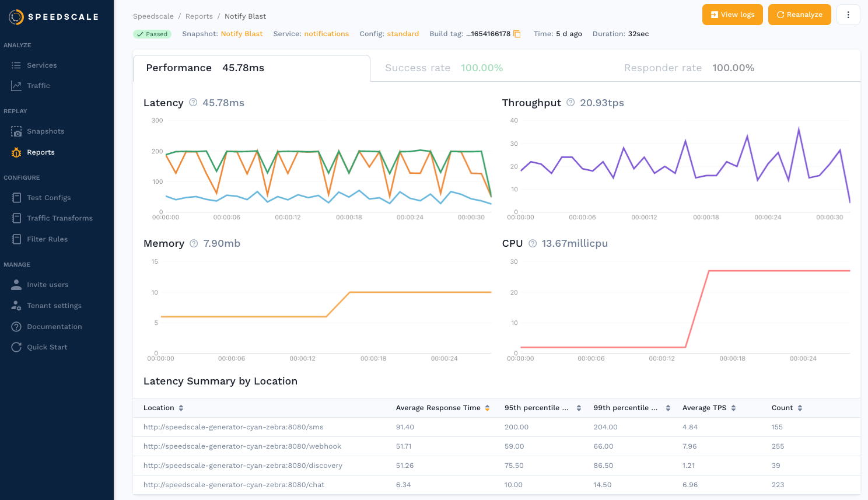
Task: Click the /chat location row
Action: tap(496, 485)
